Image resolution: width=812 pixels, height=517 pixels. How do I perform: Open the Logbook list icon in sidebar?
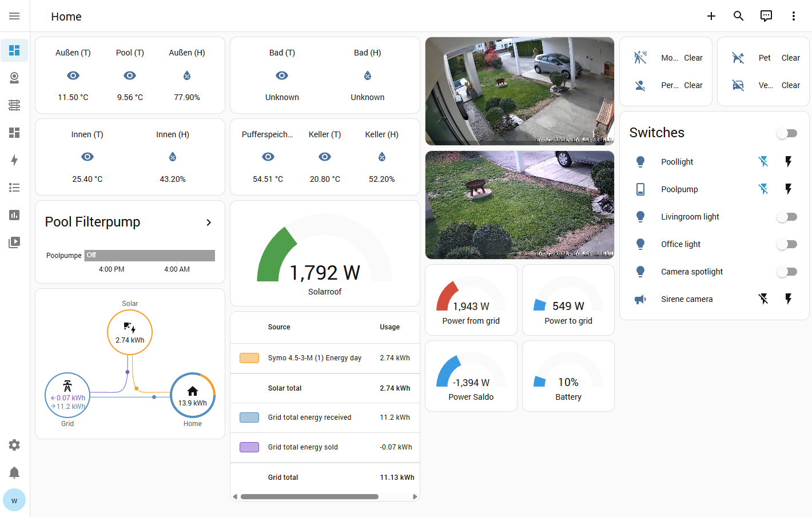click(14, 188)
